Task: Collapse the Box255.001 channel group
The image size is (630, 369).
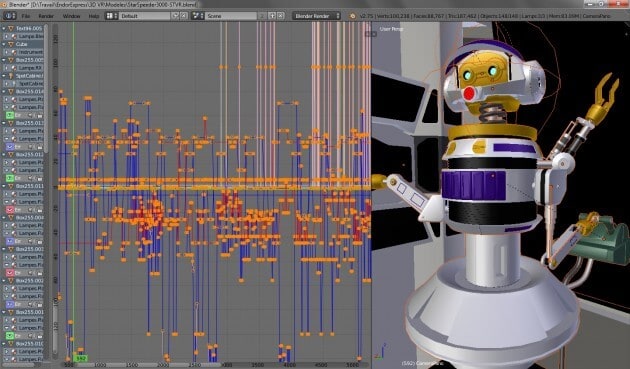Action: coord(4,312)
